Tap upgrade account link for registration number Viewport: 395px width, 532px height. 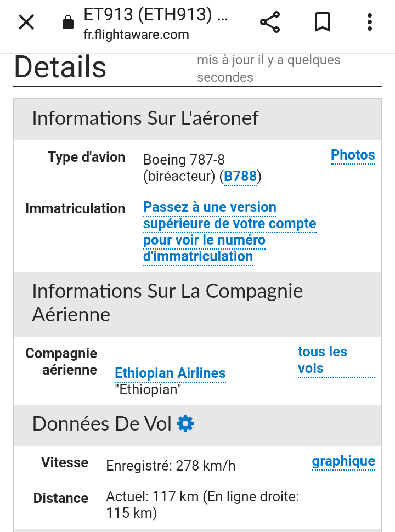pyautogui.click(x=230, y=232)
